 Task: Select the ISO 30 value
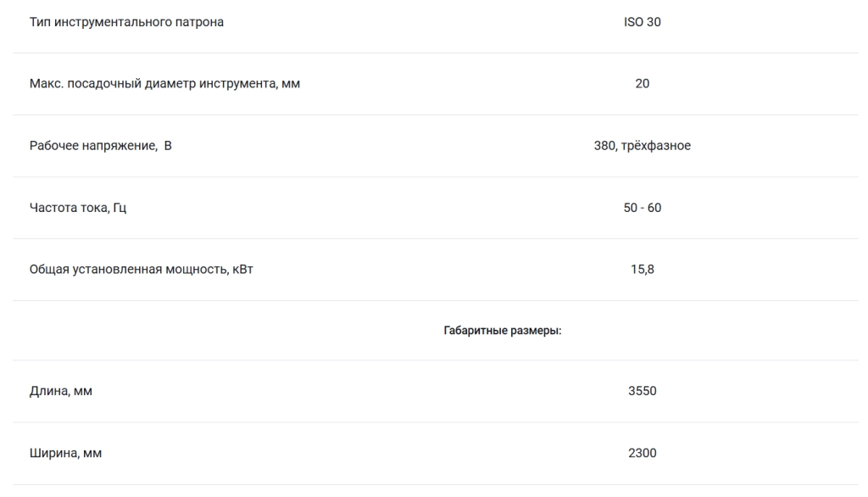pyautogui.click(x=643, y=22)
